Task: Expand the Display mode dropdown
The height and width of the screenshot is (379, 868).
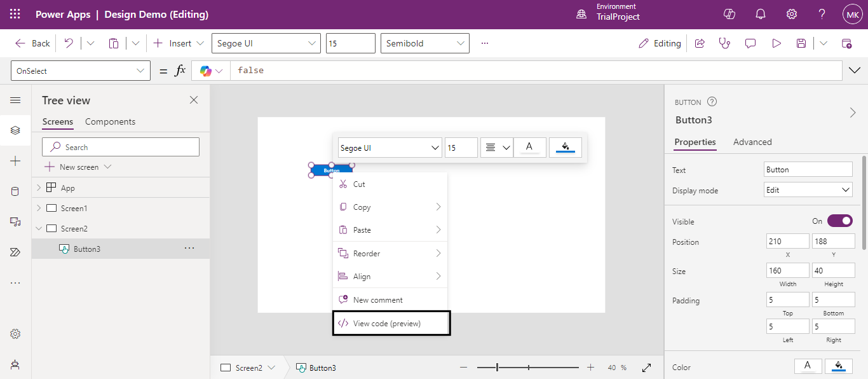Action: click(808, 190)
